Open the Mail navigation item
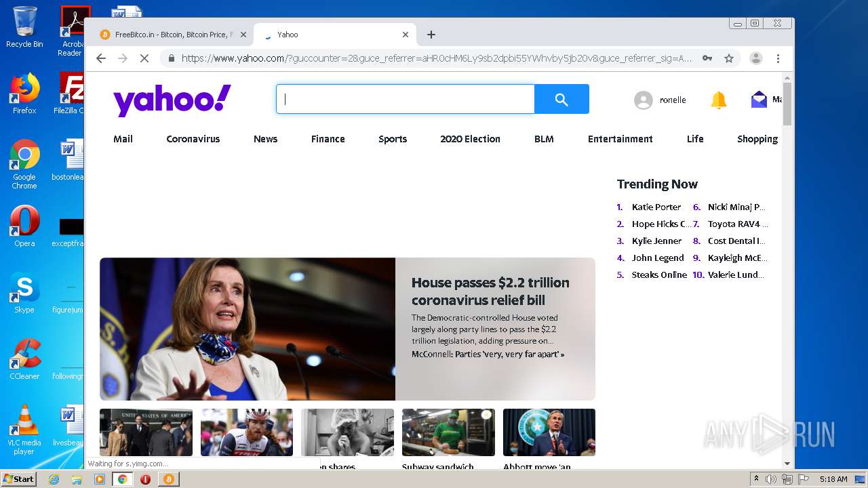 point(123,139)
